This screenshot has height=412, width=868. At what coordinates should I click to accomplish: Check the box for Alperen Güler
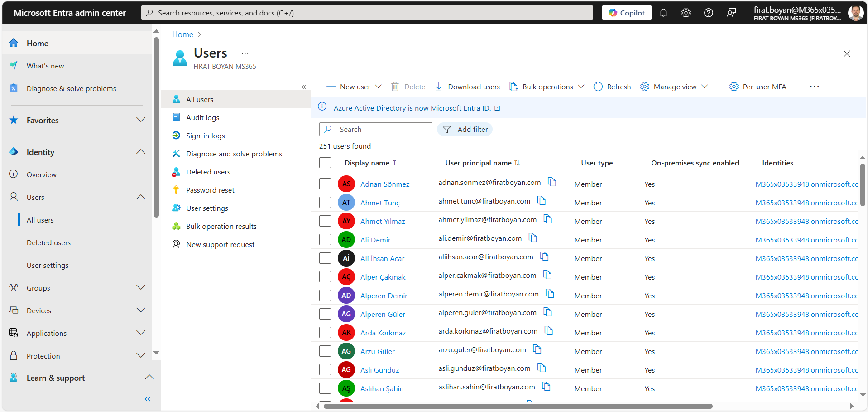325,314
